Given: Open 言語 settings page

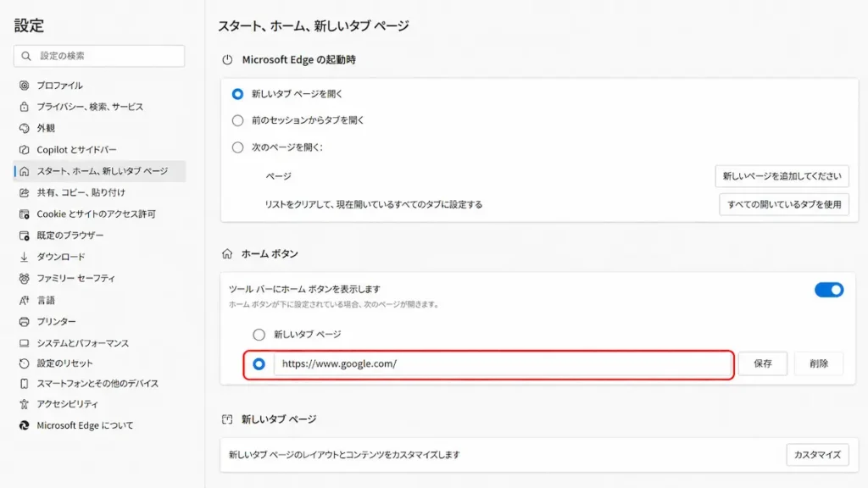Looking at the screenshot, I should coord(46,301).
